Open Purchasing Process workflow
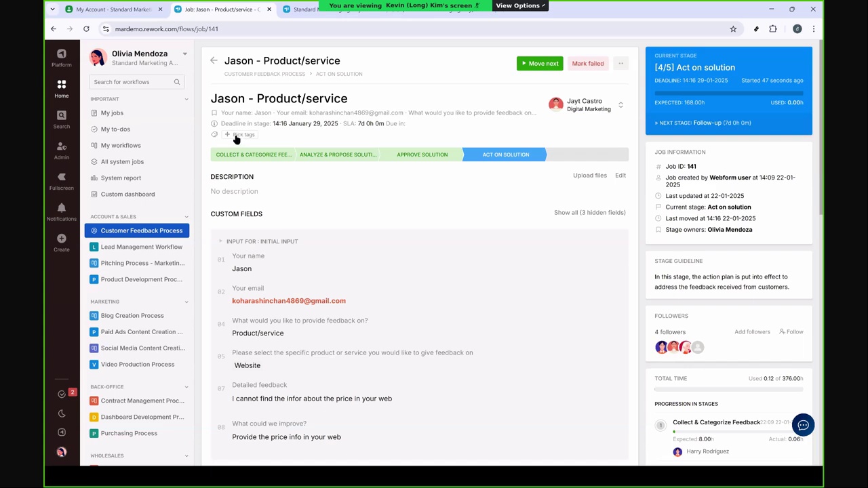Screen dimensions: 868x488 [x=137, y=433]
